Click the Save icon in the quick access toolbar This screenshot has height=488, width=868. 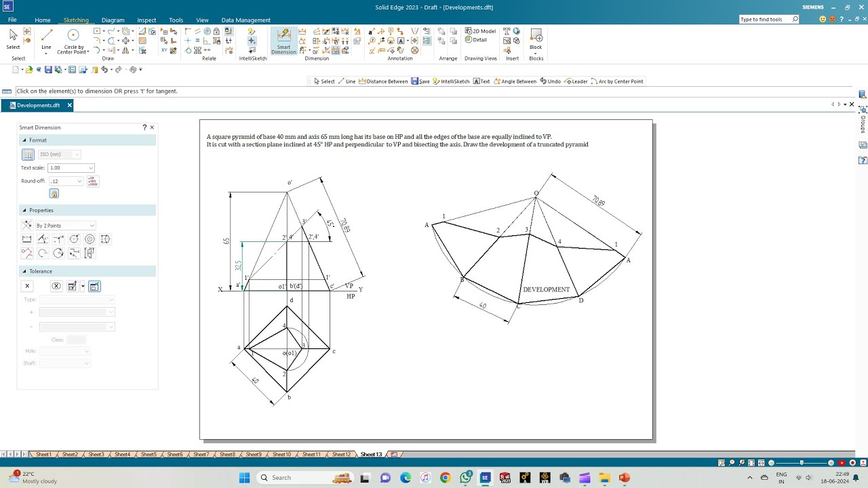point(47,70)
